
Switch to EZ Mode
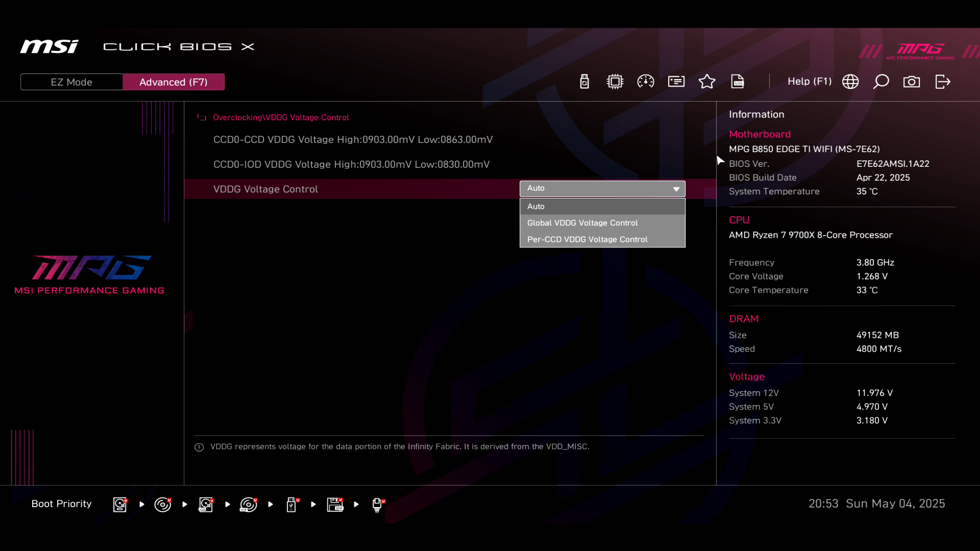(71, 82)
